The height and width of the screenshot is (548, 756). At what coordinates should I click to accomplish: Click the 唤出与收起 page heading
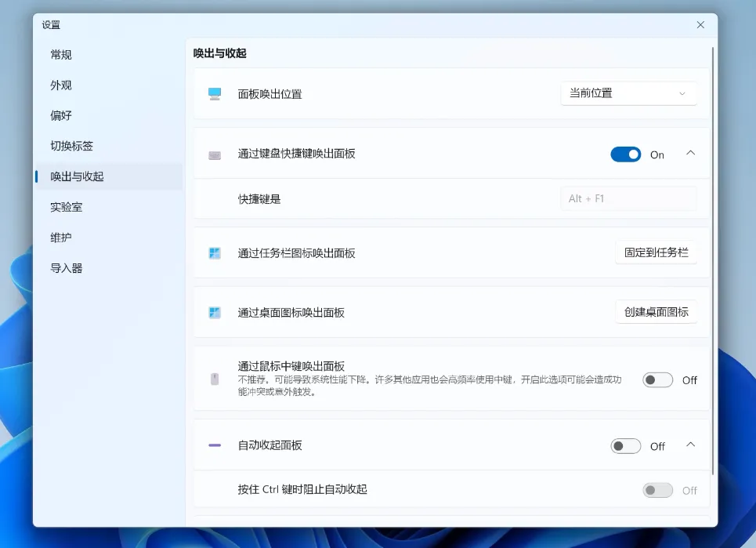220,53
